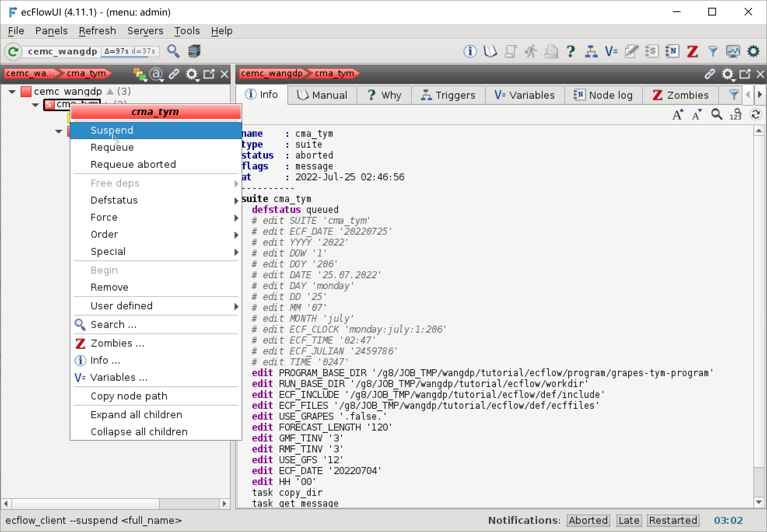
Task: Expand the Force submenu
Action: coord(156,217)
